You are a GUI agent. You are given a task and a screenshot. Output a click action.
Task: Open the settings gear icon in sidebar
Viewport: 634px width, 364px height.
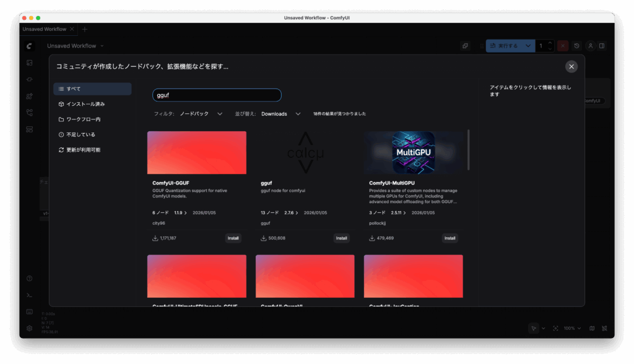(x=29, y=328)
